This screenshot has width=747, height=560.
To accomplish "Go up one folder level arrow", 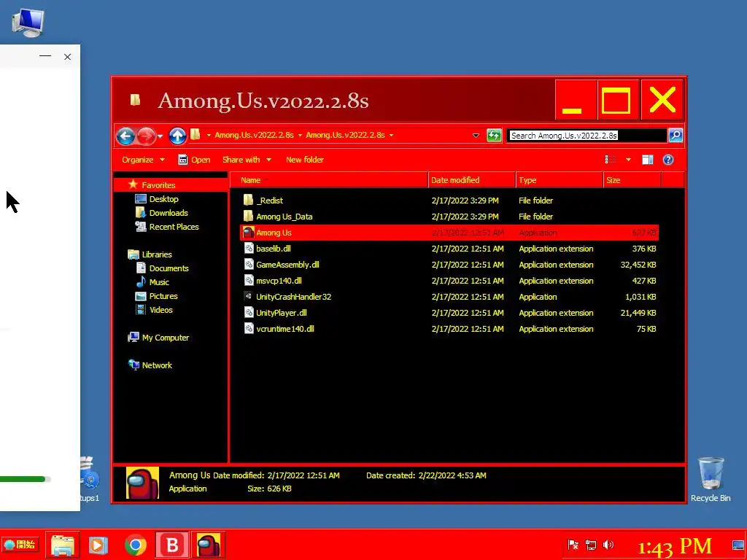I will 178,136.
